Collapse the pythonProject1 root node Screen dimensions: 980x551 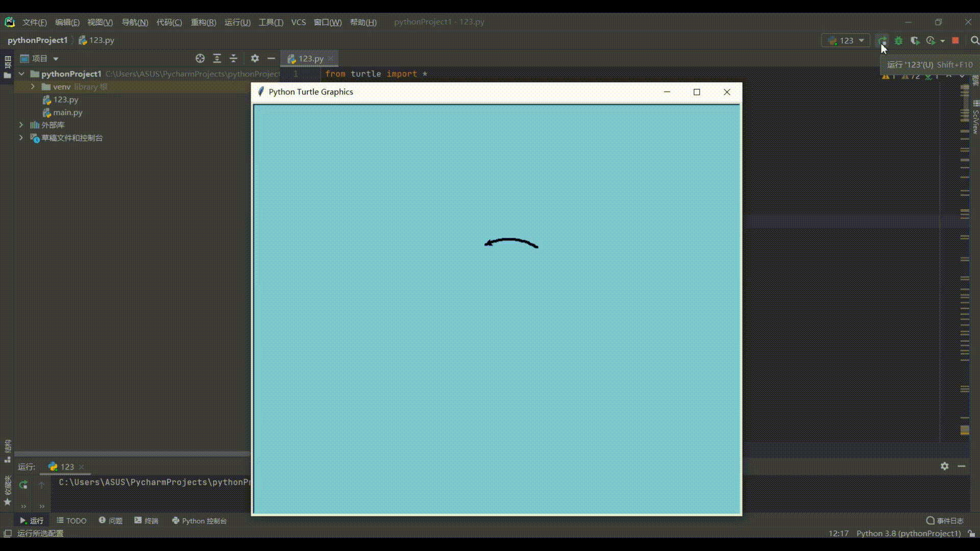pos(21,73)
